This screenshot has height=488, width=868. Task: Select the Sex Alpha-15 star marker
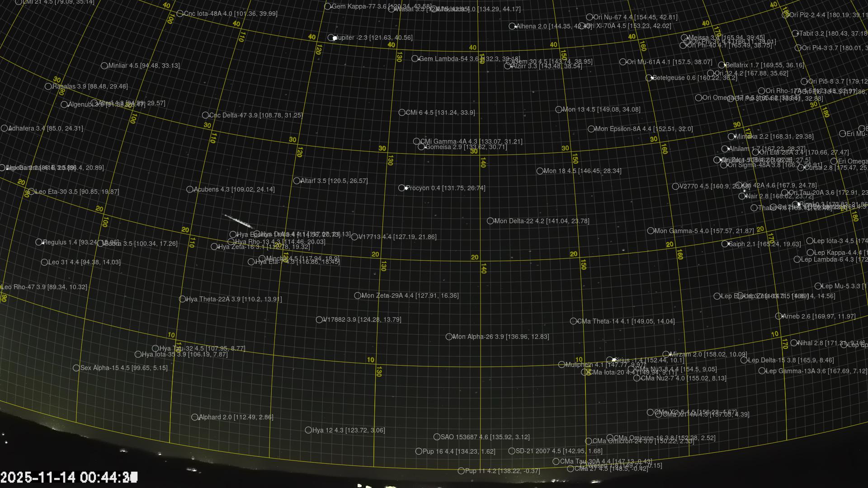tap(76, 368)
